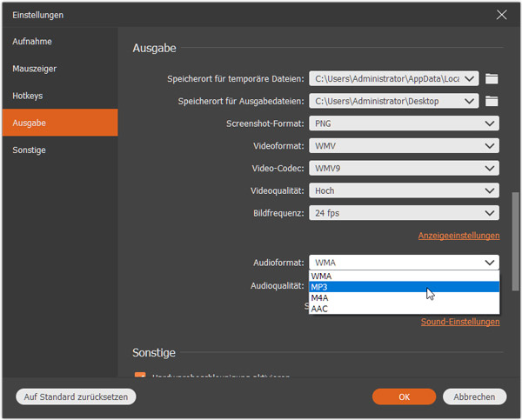This screenshot has height=420, width=522.
Task: Expand the Videoqualität dropdown set to Hoch
Action: (x=405, y=190)
